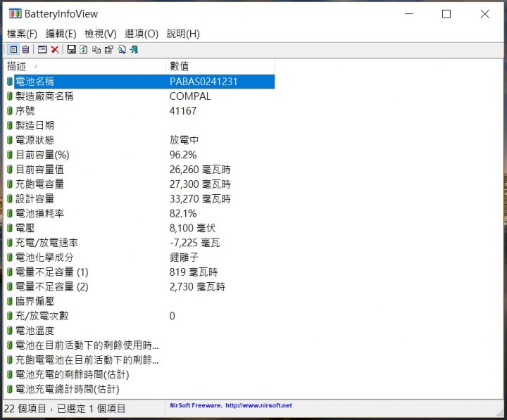
Task: Click the value -7,225 毫瓦
Action: coord(194,243)
